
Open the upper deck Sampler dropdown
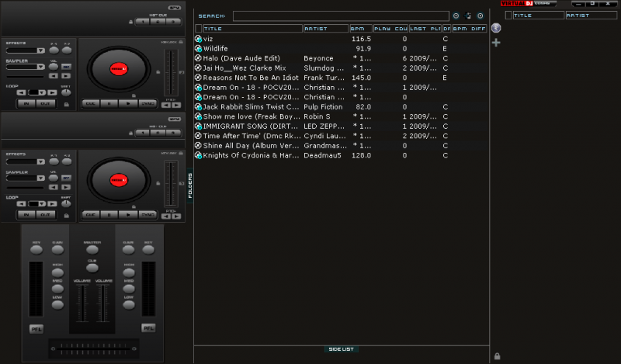pos(41,67)
